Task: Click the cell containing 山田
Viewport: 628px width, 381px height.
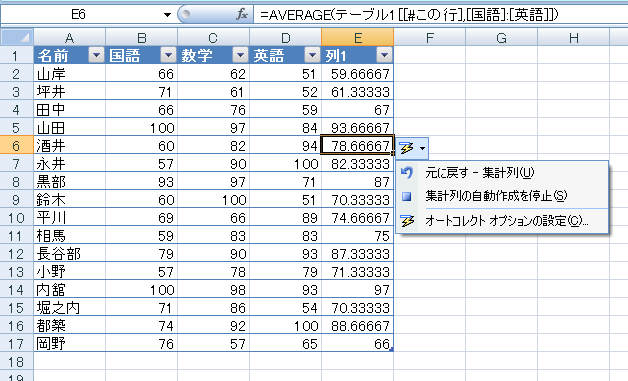Action: tap(70, 128)
